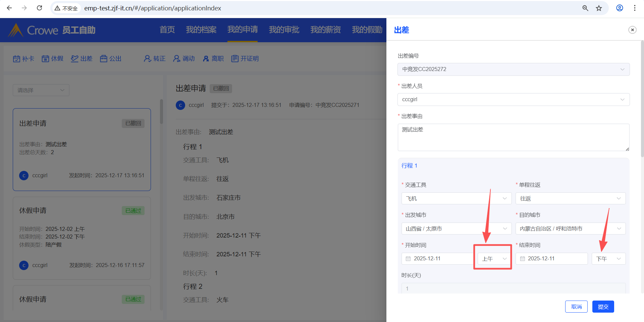Go to the 我的薪资 tab
This screenshot has height=322, width=644.
pyautogui.click(x=325, y=30)
